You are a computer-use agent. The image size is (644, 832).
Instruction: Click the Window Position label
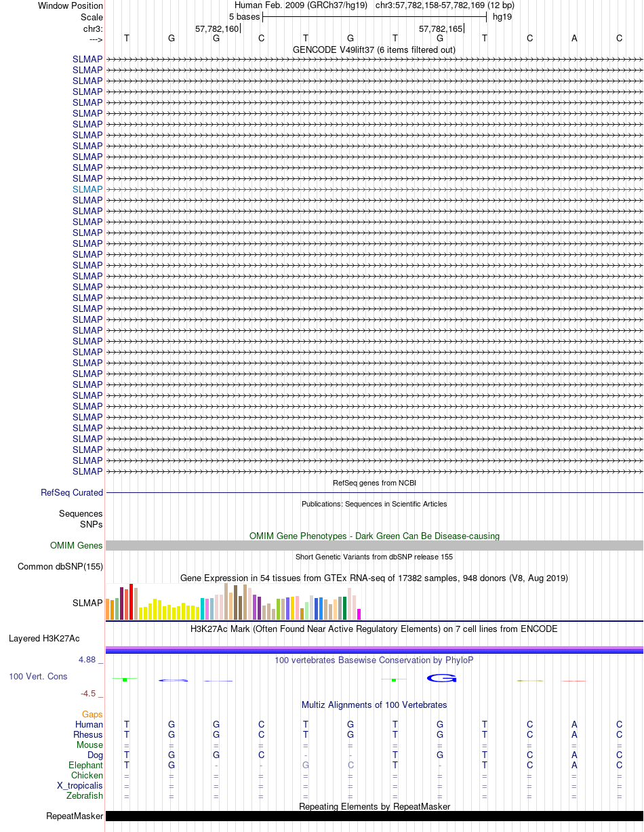tap(71, 5)
